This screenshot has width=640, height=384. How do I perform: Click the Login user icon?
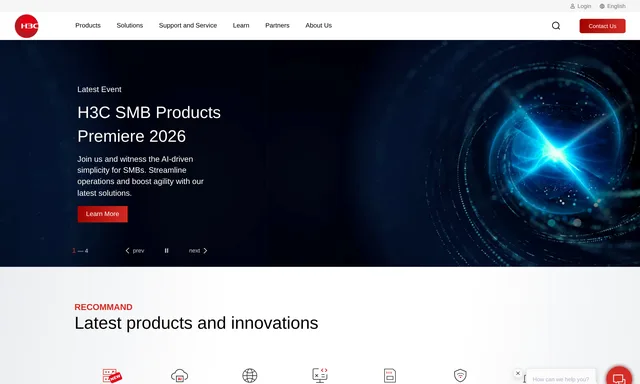[x=572, y=6]
